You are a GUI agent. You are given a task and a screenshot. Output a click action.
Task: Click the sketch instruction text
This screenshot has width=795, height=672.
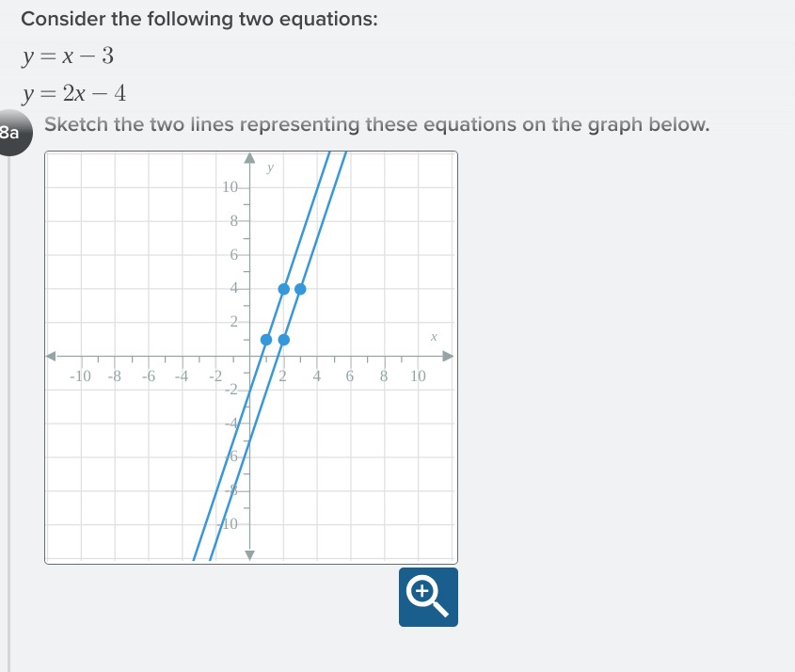(376, 124)
